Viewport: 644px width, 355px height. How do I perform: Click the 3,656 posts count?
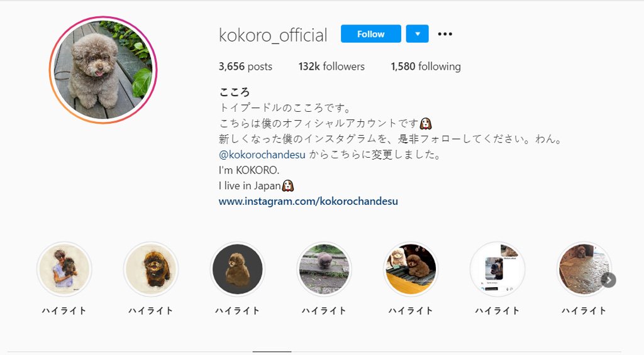pos(245,67)
